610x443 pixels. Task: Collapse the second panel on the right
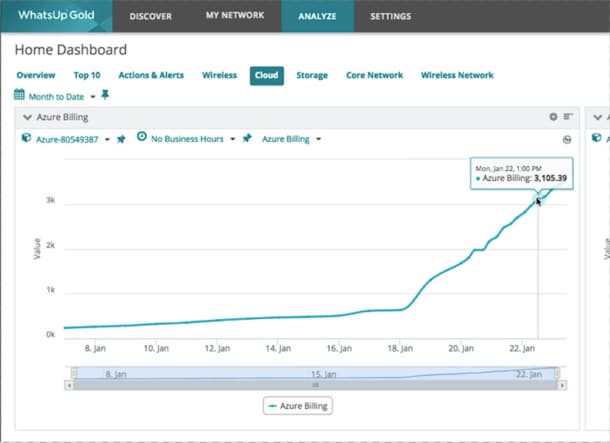click(x=598, y=117)
